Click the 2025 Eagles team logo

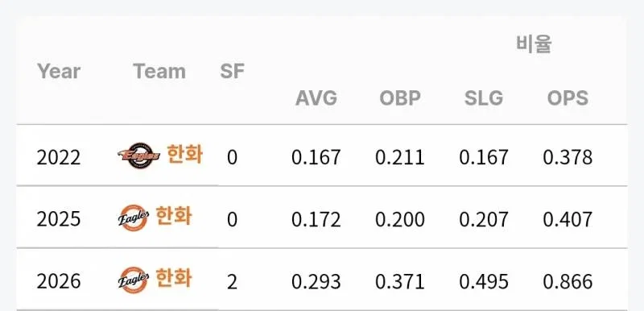point(134,218)
